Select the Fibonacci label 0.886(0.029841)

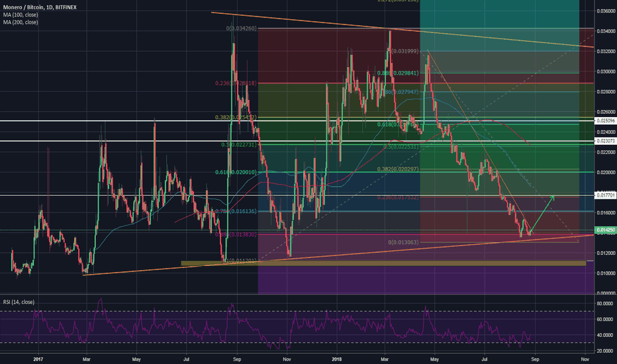point(398,73)
